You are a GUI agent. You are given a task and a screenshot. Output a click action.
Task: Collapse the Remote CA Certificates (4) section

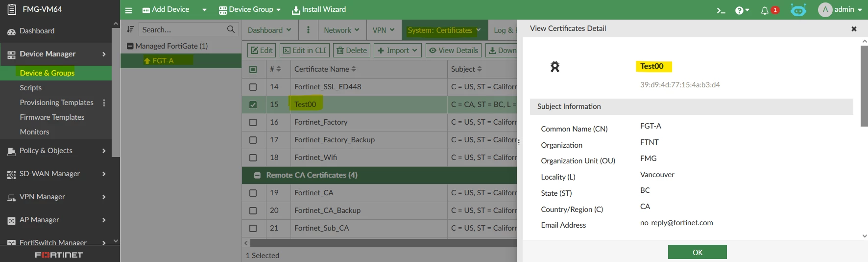[x=257, y=175]
